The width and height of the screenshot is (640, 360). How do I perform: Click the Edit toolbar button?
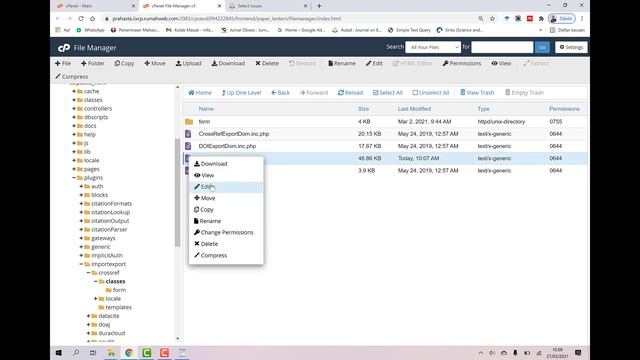(374, 63)
